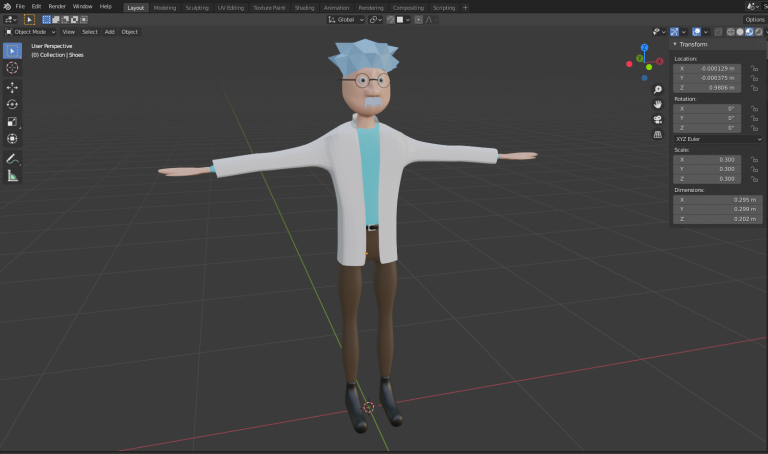This screenshot has height=454, width=768.
Task: Select the Select Box tool in toolbar
Action: (12, 51)
